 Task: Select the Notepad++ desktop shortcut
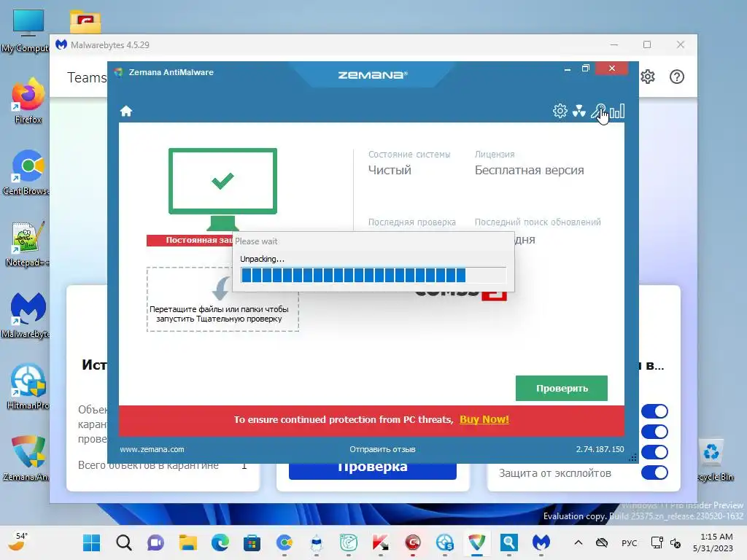point(27,244)
